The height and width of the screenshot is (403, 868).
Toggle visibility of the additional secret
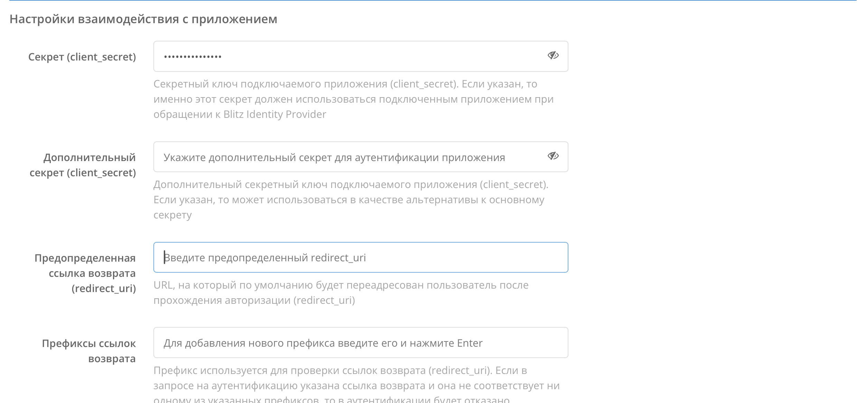pyautogui.click(x=553, y=156)
